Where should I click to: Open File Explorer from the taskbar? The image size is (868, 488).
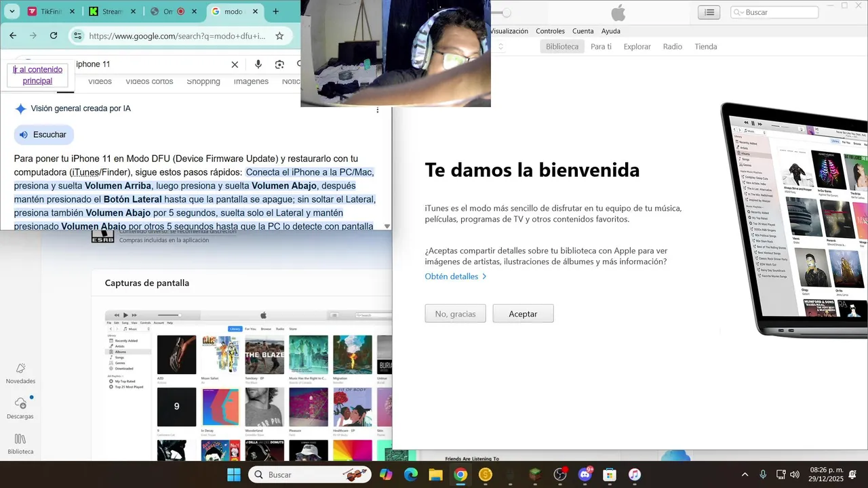point(435,474)
